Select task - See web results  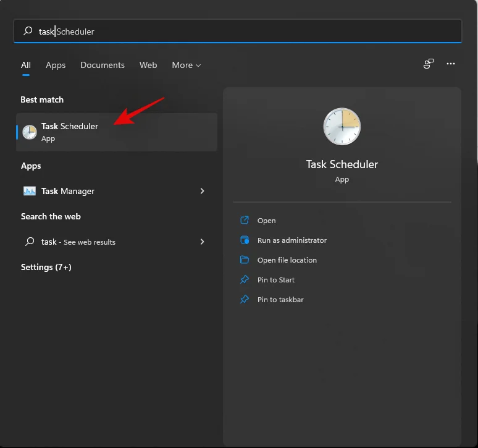pos(117,242)
